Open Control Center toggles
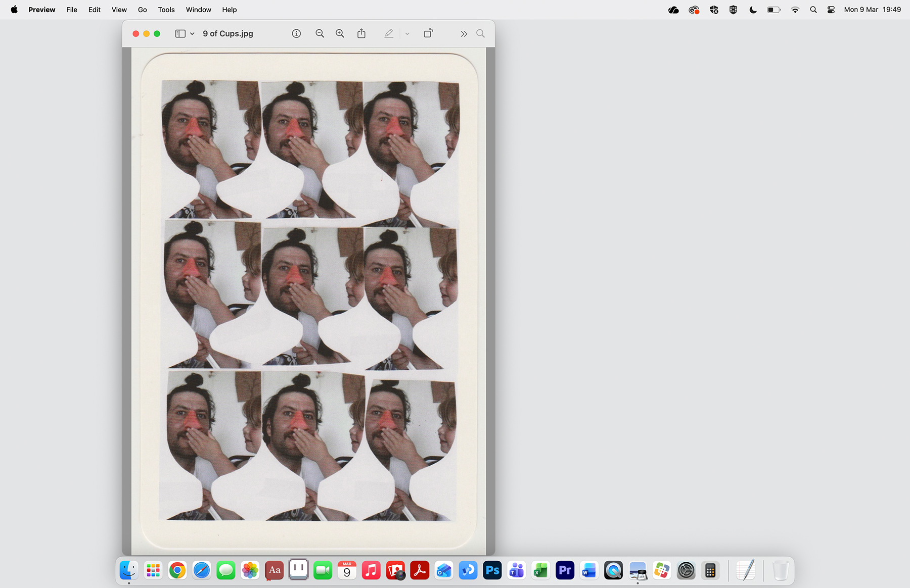 click(831, 10)
